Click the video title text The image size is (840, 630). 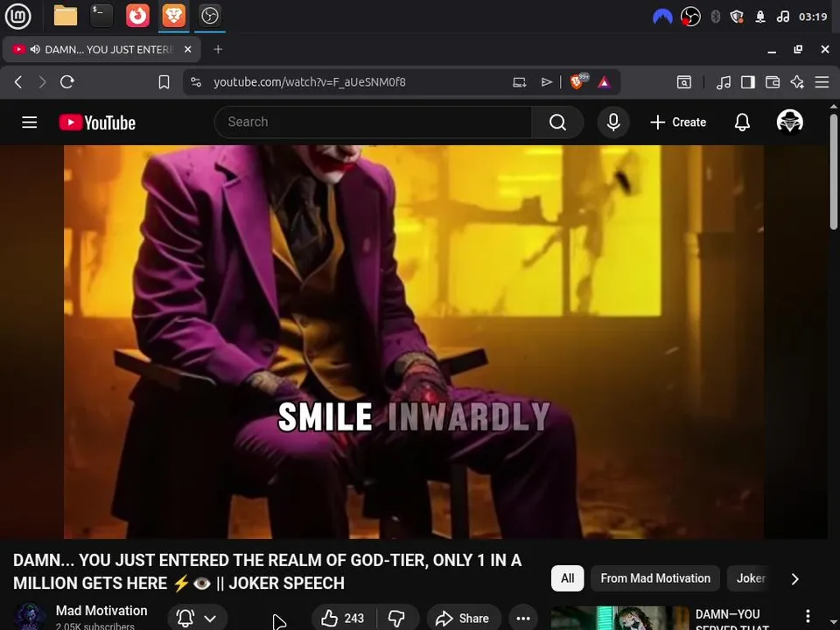(x=268, y=571)
